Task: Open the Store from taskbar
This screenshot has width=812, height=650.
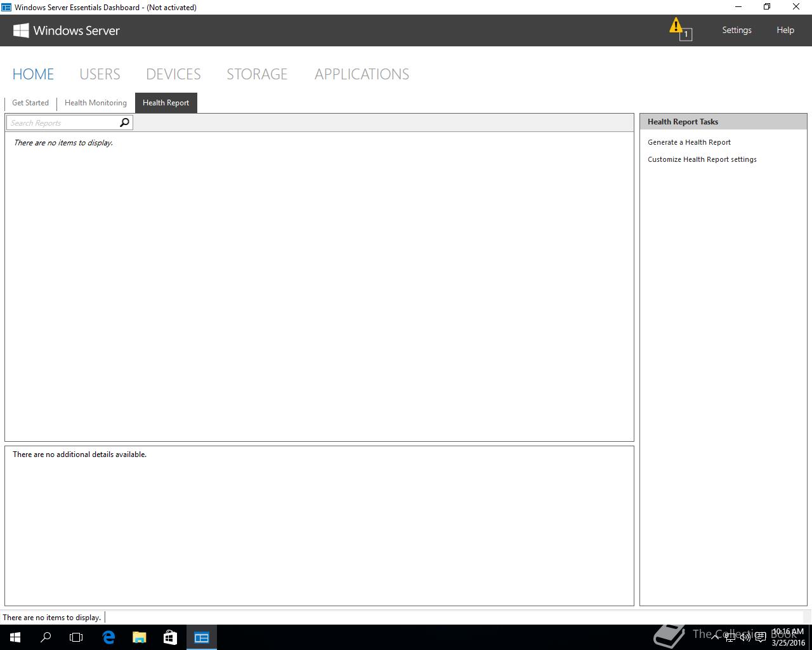Action: (x=170, y=637)
